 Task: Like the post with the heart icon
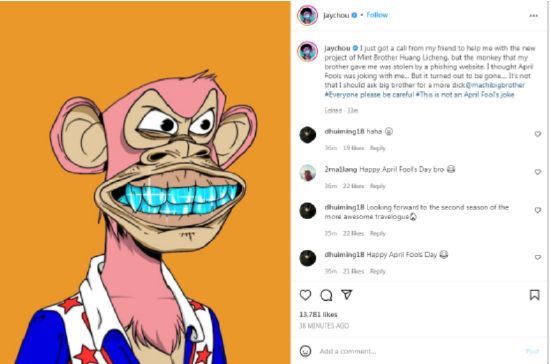coord(305,295)
